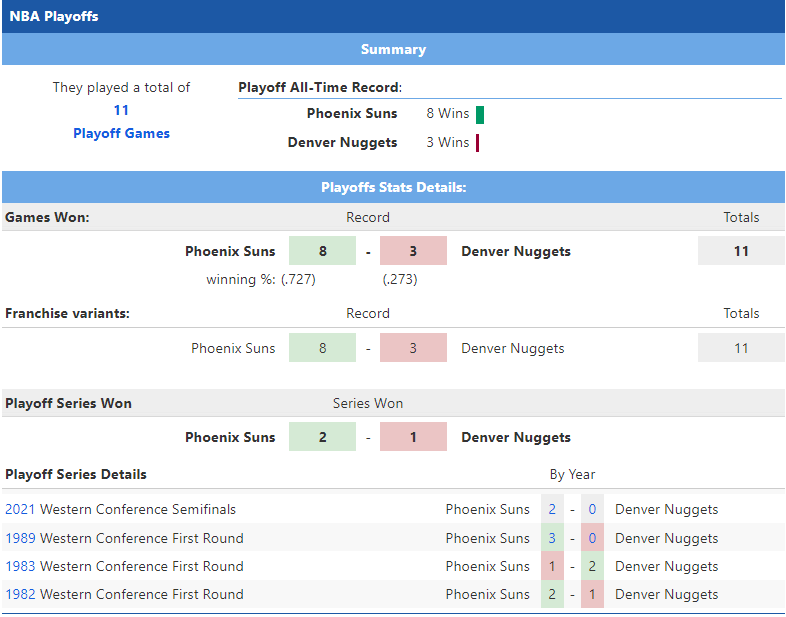Click the green 2 box in Playoff Series Won
Viewport: 786px width, 617px height.
[x=322, y=437]
